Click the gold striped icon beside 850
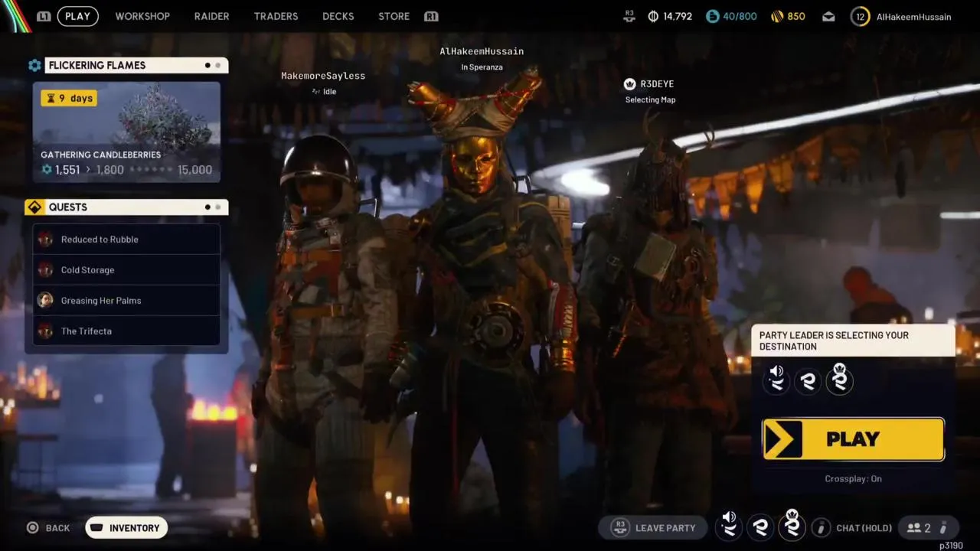Viewport: 980px width, 551px height. pos(776,16)
